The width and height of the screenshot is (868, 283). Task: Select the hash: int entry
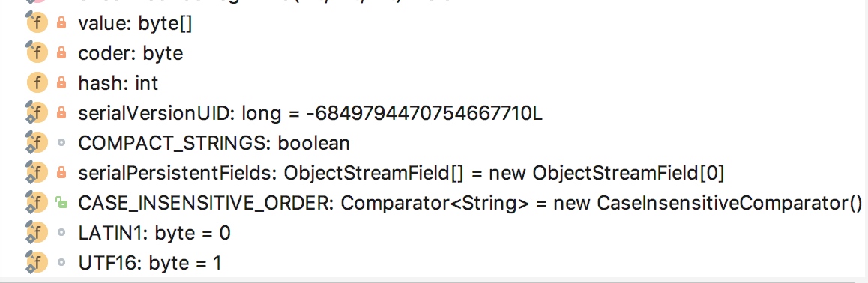pos(118,83)
